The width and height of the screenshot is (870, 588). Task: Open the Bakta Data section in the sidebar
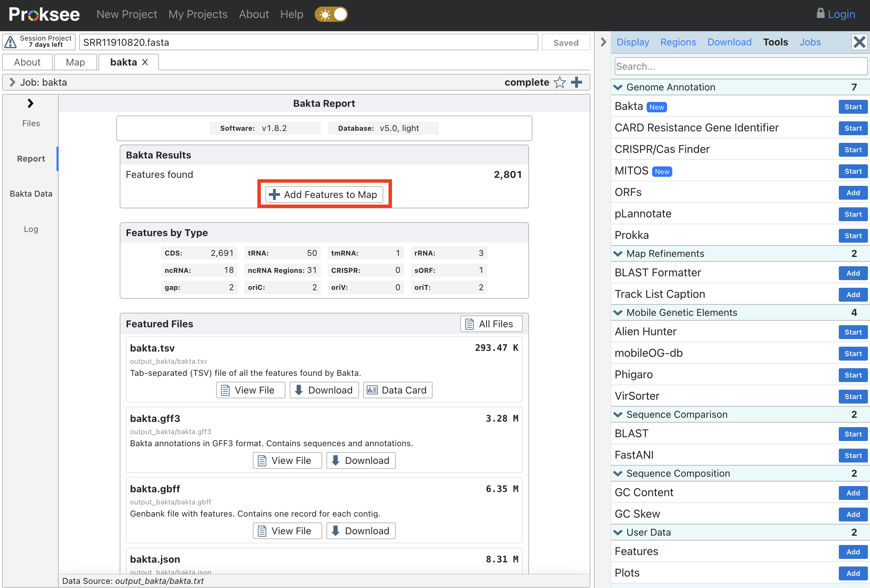pyautogui.click(x=31, y=194)
